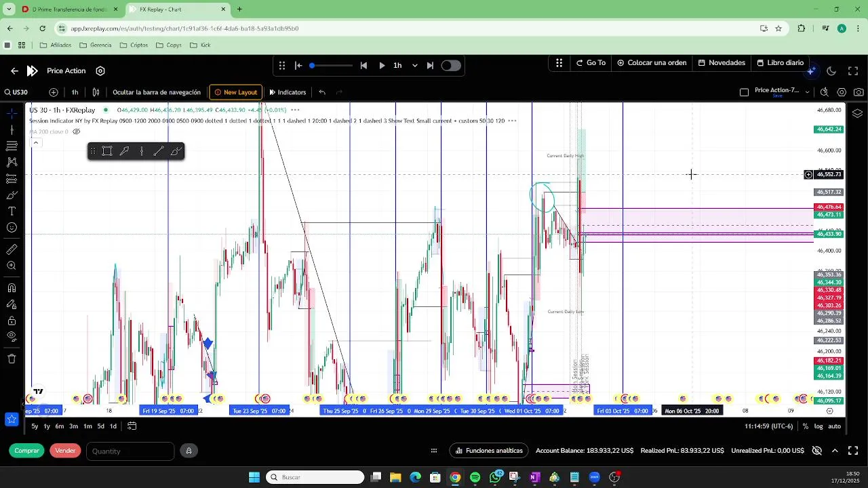Toggle balance visibility with the crossed-eye icon
The height and width of the screenshot is (488, 868).
pyautogui.click(x=817, y=451)
